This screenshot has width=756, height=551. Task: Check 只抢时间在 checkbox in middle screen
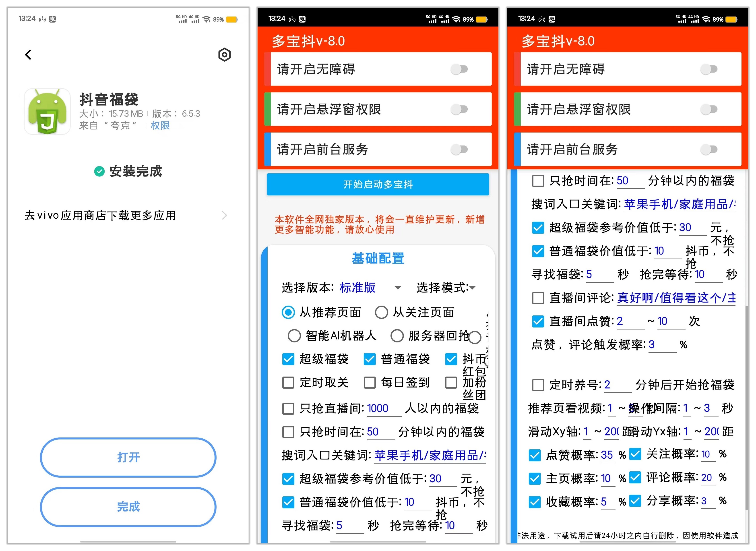[288, 432]
